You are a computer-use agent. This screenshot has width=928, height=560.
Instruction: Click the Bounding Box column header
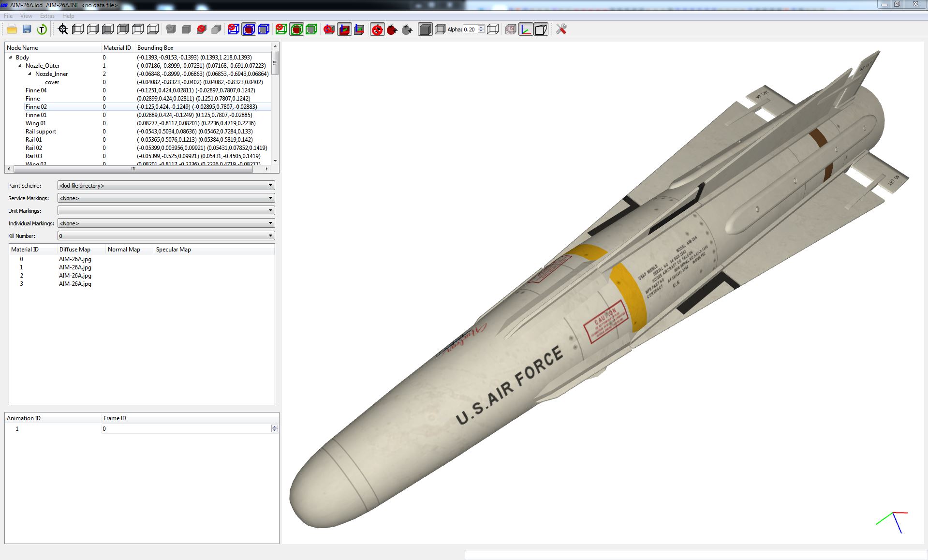203,48
